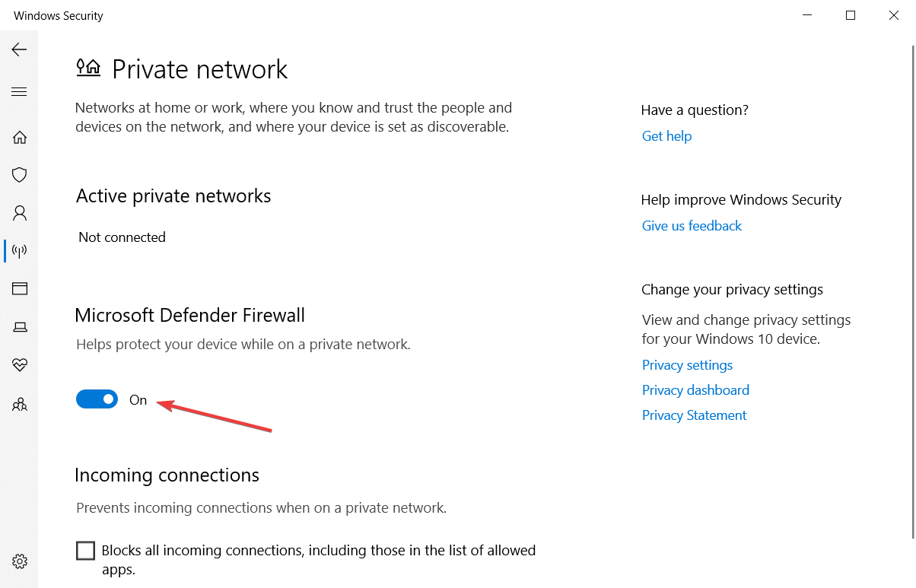The width and height of the screenshot is (916, 588).
Task: Open Device performance & health heart icon
Action: (x=20, y=365)
